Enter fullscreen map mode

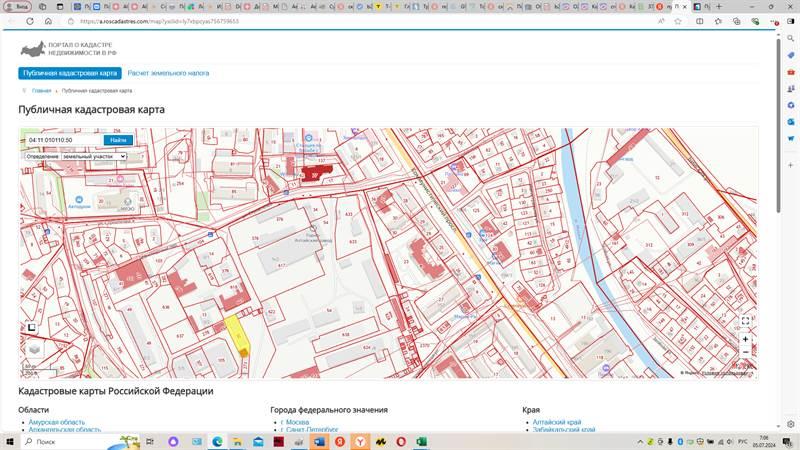click(x=745, y=321)
